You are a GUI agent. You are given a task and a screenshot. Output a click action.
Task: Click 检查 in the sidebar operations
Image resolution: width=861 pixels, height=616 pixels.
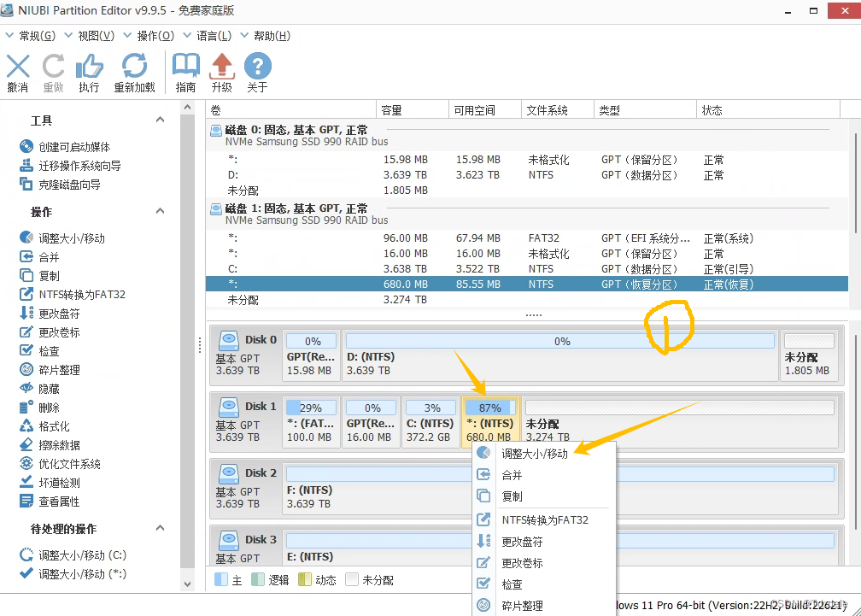(x=39, y=350)
